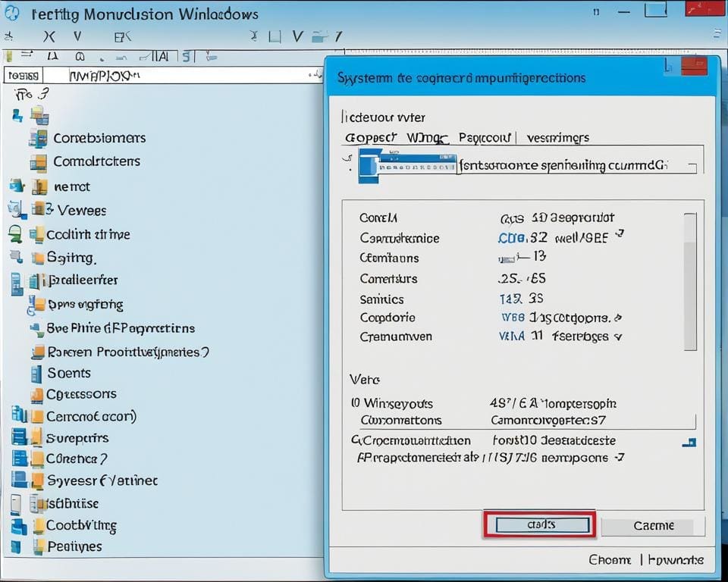Image resolution: width=728 pixels, height=582 pixels.
Task: Click the highlighted "cta:ks" button in dialog
Action: pos(542,525)
